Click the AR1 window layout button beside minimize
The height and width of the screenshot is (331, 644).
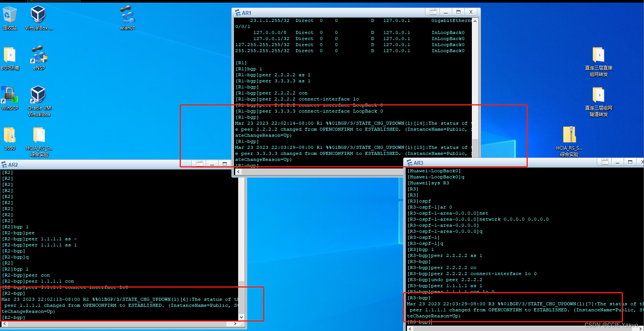pyautogui.click(x=433, y=12)
